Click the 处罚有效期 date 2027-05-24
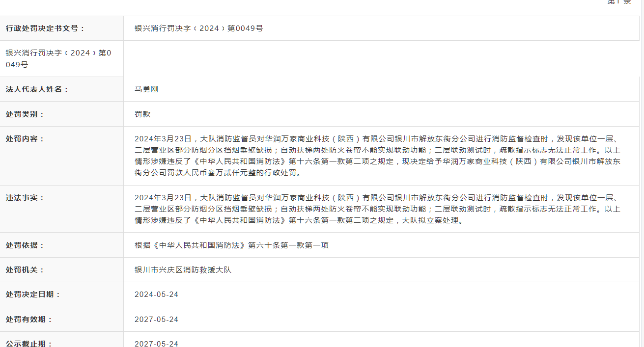644x347 pixels. click(x=156, y=320)
